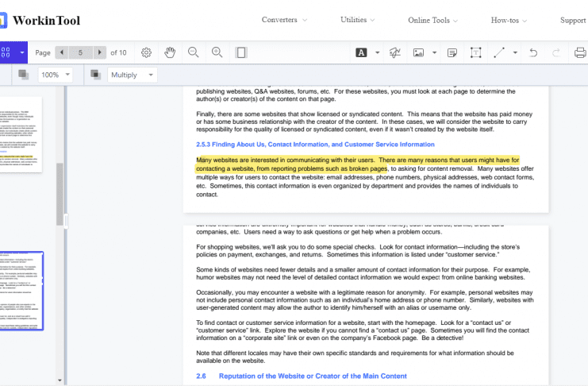
Task: Select the text highlight 'A' tool
Action: pos(361,52)
